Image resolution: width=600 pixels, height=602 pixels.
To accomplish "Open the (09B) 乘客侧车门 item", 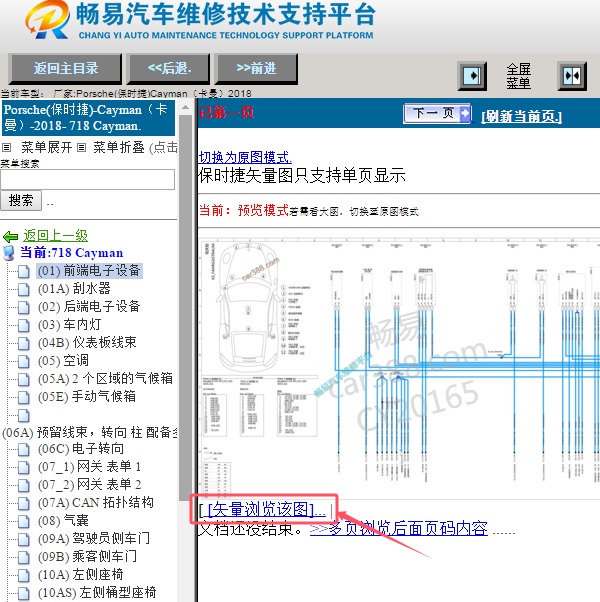I will (87, 556).
